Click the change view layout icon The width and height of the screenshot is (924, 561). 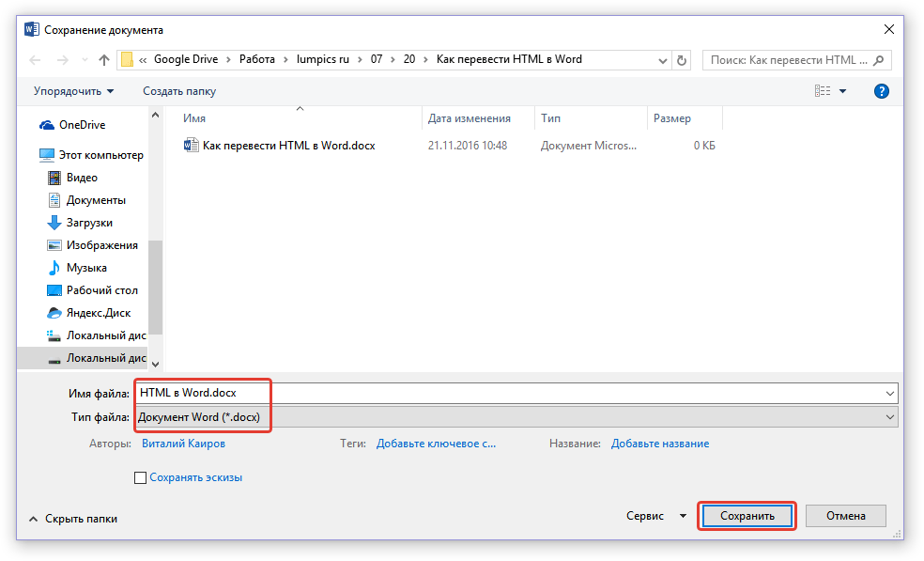coord(823,91)
